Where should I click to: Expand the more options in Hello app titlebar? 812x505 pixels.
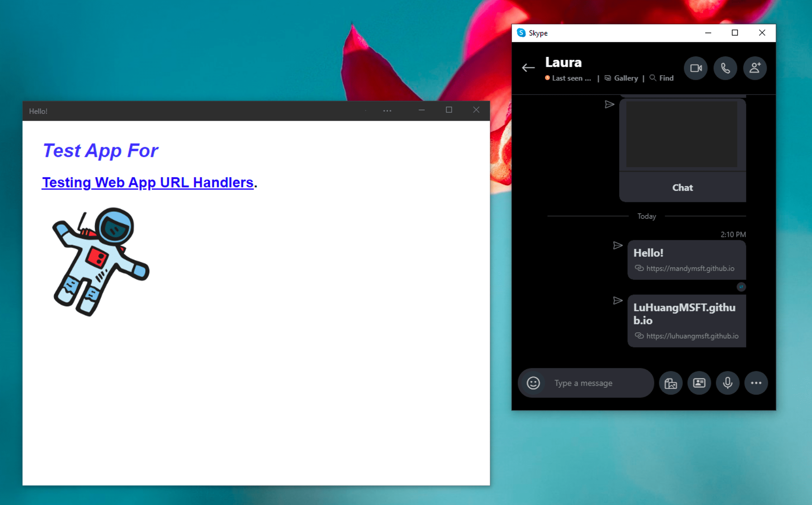[x=386, y=111]
